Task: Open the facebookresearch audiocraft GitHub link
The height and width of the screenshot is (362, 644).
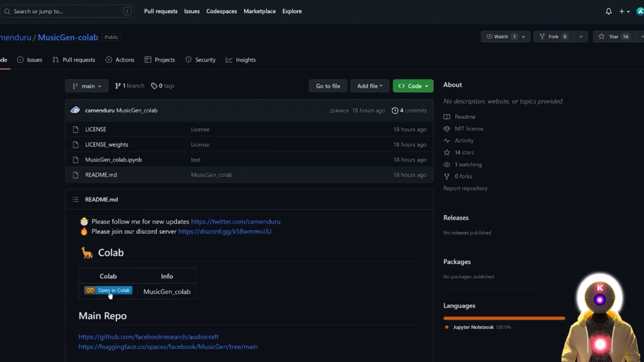Action: coord(148,337)
